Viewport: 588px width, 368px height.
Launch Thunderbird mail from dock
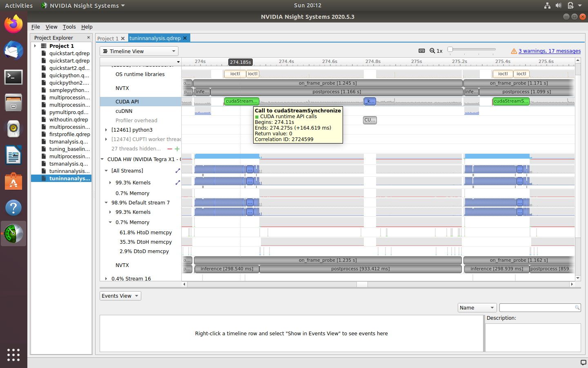(x=13, y=51)
